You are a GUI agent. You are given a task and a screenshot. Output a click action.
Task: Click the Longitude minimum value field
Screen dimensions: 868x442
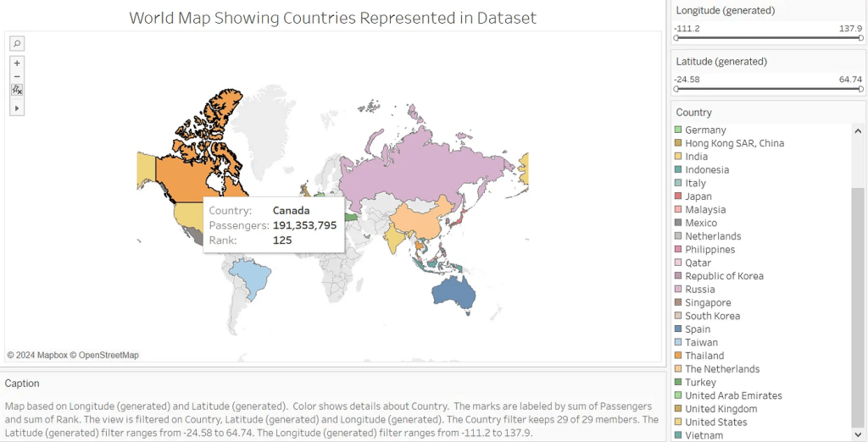[687, 28]
